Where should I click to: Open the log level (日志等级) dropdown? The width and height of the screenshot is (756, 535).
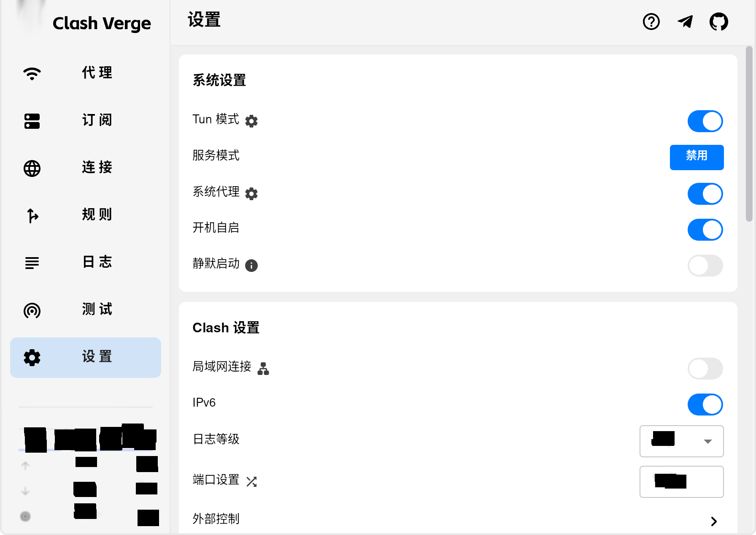[x=681, y=441]
